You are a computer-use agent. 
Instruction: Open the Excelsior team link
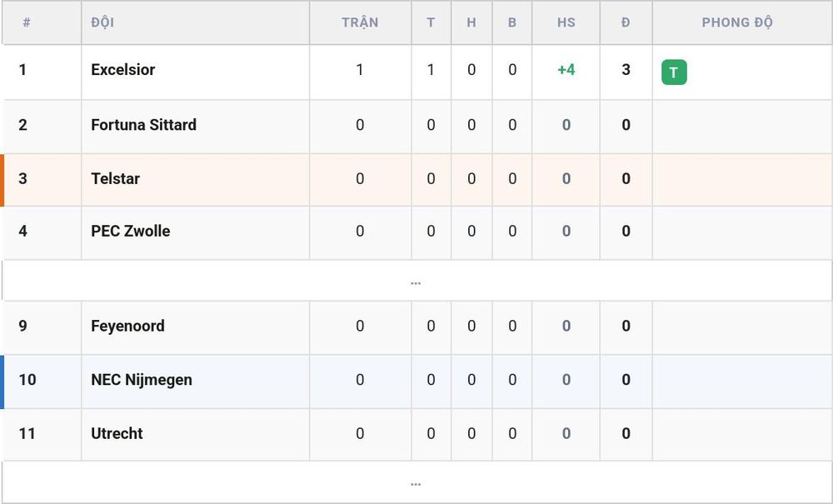[122, 70]
